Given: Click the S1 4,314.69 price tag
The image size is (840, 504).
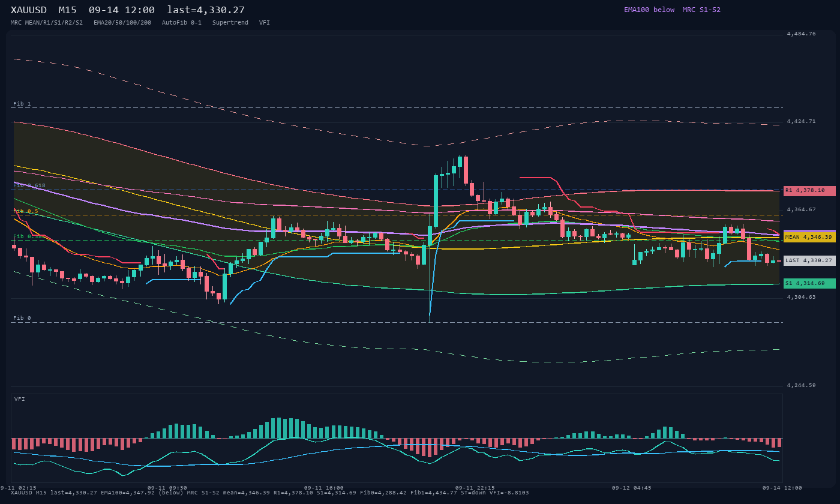Looking at the screenshot, I should pyautogui.click(x=809, y=284).
